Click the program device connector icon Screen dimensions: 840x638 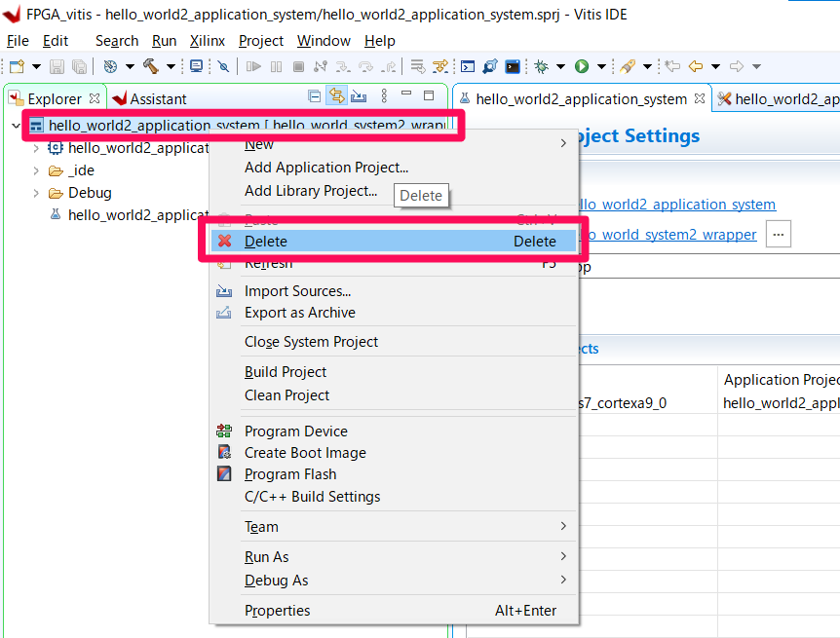point(489,66)
